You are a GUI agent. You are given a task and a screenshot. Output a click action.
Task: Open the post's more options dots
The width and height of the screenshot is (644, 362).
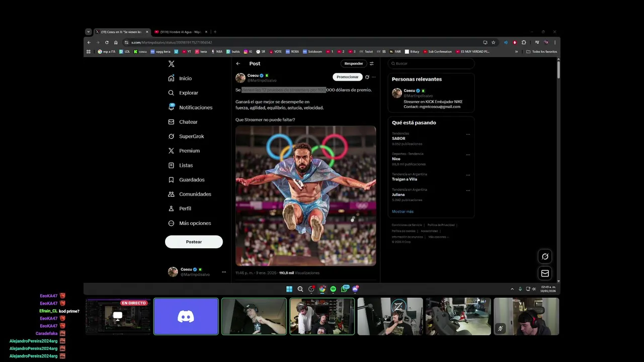pyautogui.click(x=373, y=77)
